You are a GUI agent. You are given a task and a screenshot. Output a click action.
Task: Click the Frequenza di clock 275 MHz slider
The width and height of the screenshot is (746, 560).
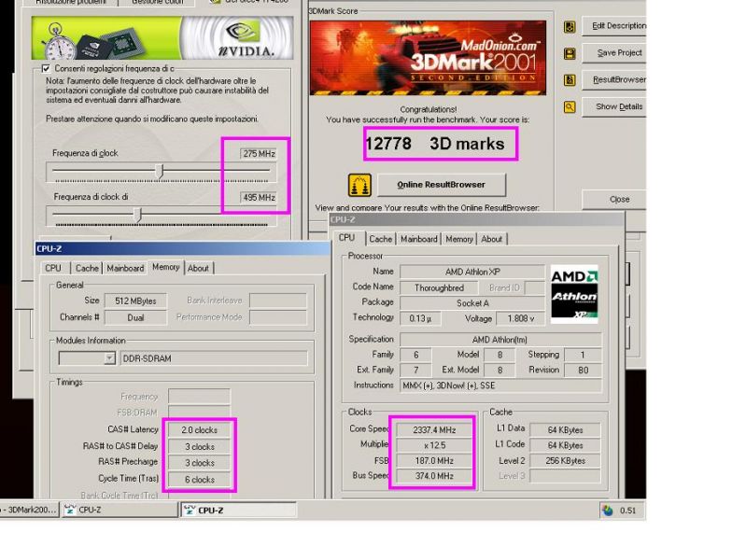(x=161, y=171)
